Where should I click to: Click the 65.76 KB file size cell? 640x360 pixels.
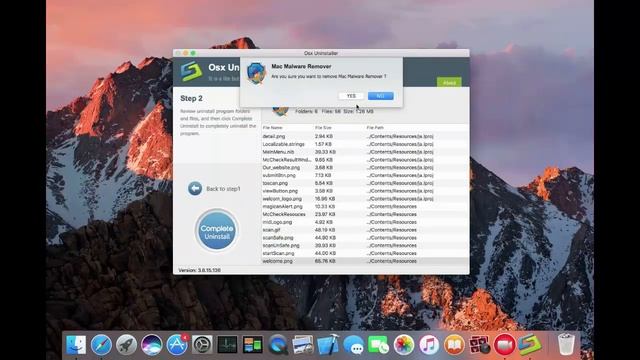(325, 261)
